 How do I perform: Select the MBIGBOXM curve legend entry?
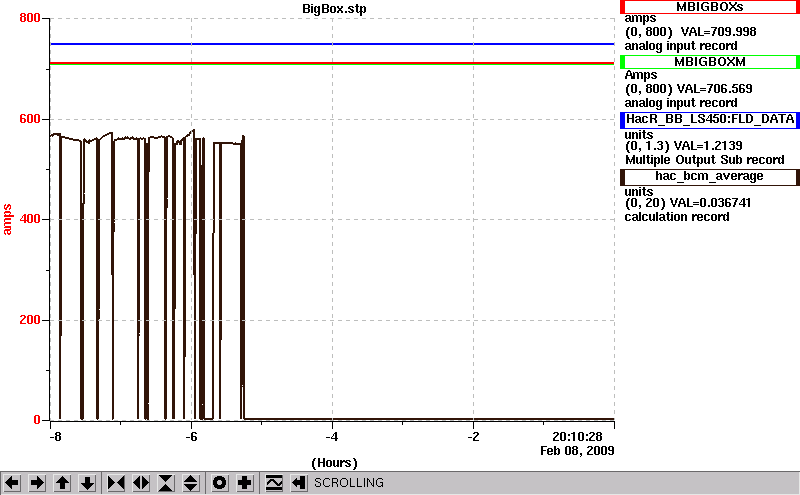pos(710,62)
